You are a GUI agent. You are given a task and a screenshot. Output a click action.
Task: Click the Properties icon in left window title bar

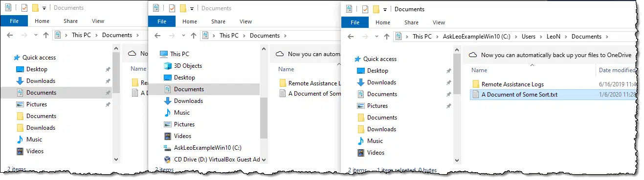(24, 8)
